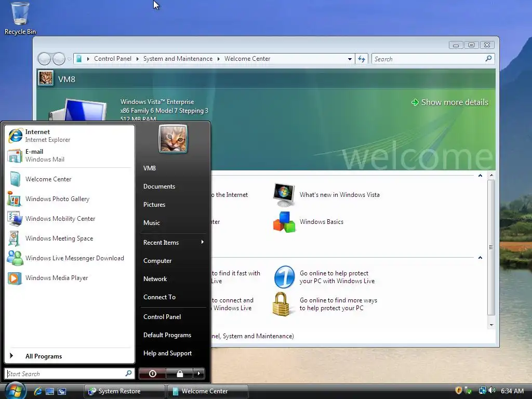The image size is (532, 399).
Task: Open recent pages dropdown beside nav buttons
Action: pyautogui.click(x=69, y=59)
